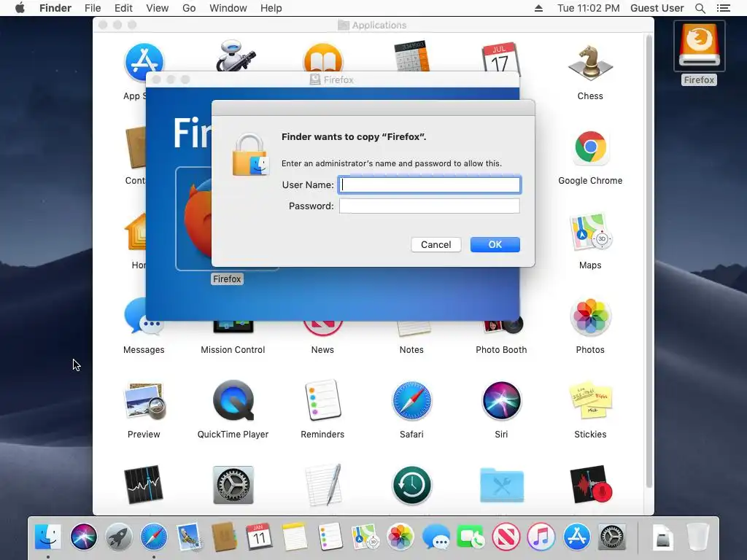Open the Edit menu
Screen dimensions: 747x560
point(123,8)
